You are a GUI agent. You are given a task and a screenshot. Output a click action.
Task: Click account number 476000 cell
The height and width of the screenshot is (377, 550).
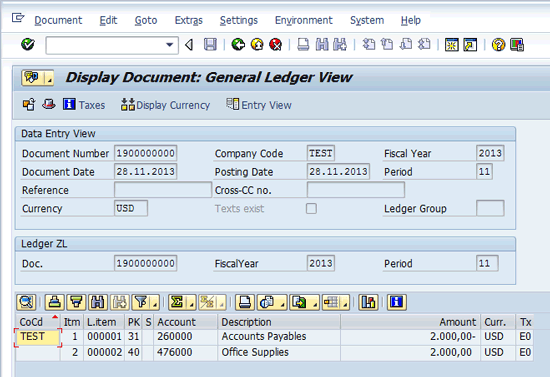185,352
